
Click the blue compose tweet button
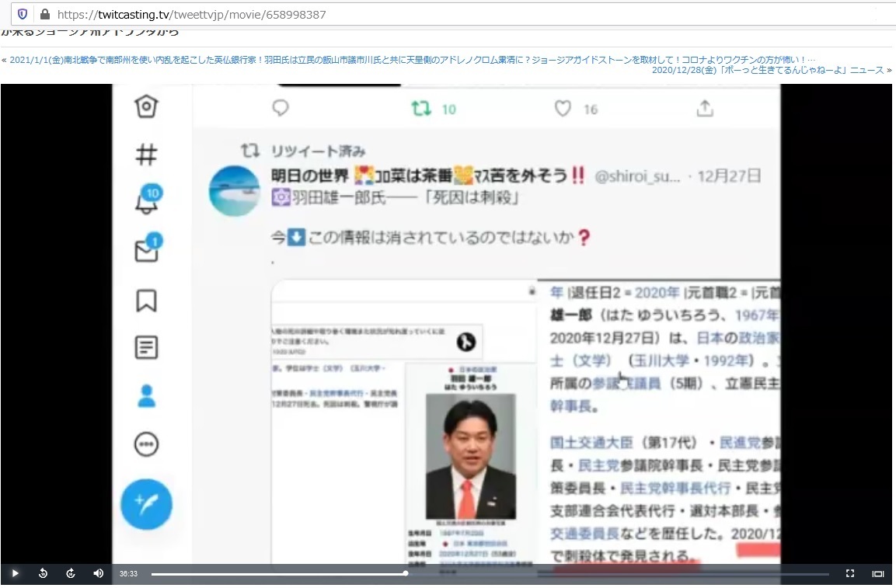(146, 504)
